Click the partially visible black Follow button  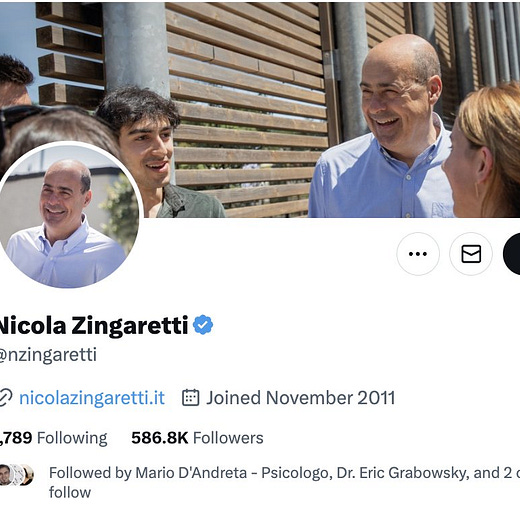tap(511, 254)
